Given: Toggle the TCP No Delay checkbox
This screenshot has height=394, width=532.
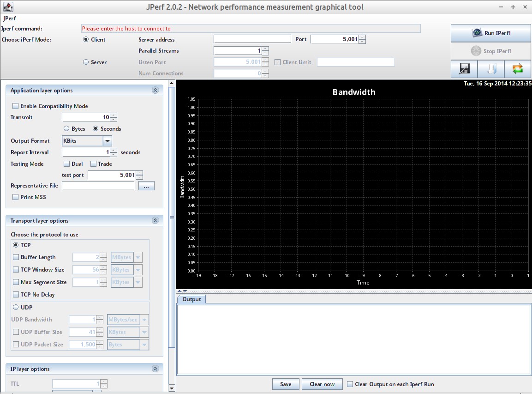Looking at the screenshot, I should 16,295.
